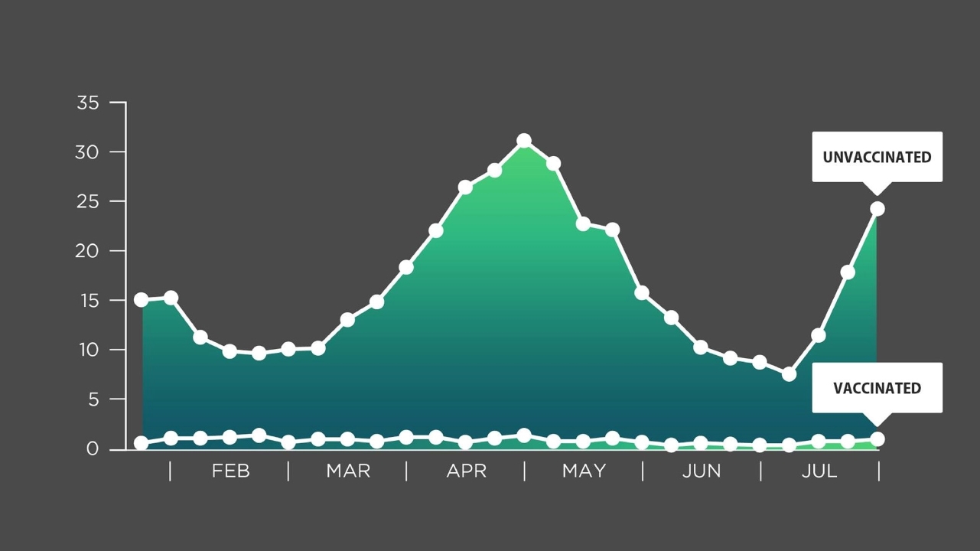
Task: Select the JUL month label
Action: (819, 471)
